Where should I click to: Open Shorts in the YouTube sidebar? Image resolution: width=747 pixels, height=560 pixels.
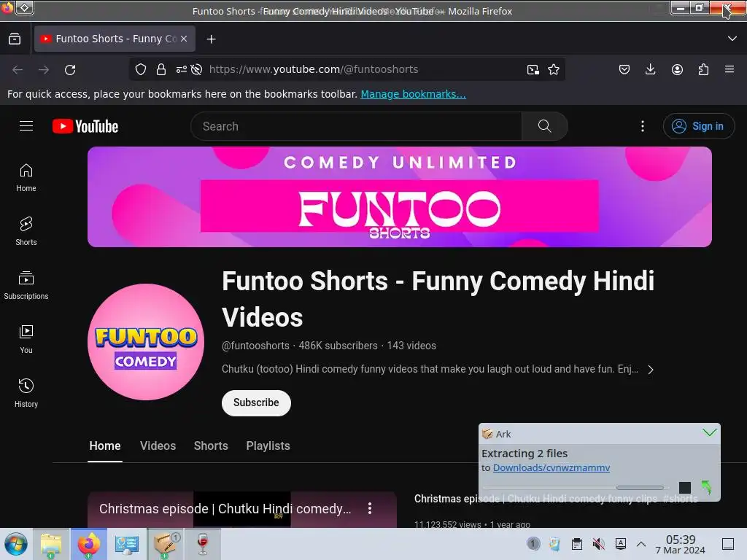26,231
